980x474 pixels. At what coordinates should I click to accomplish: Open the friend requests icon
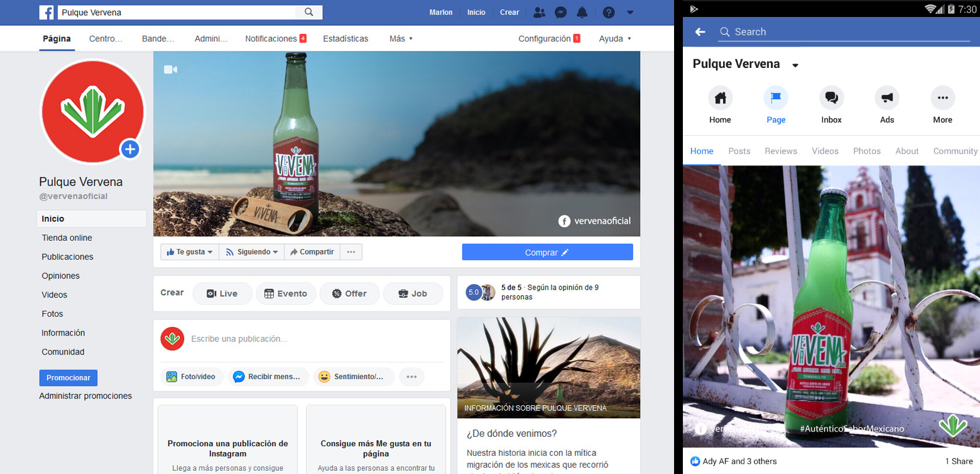click(539, 12)
